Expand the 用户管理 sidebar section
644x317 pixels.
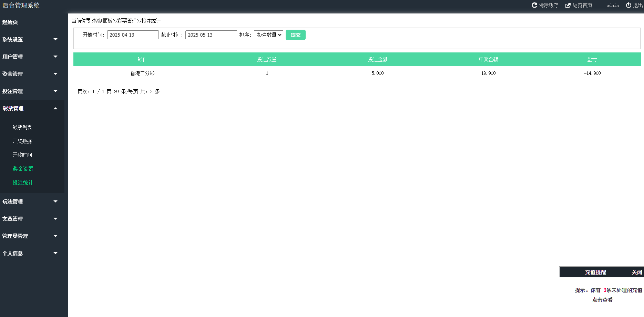[x=13, y=57]
